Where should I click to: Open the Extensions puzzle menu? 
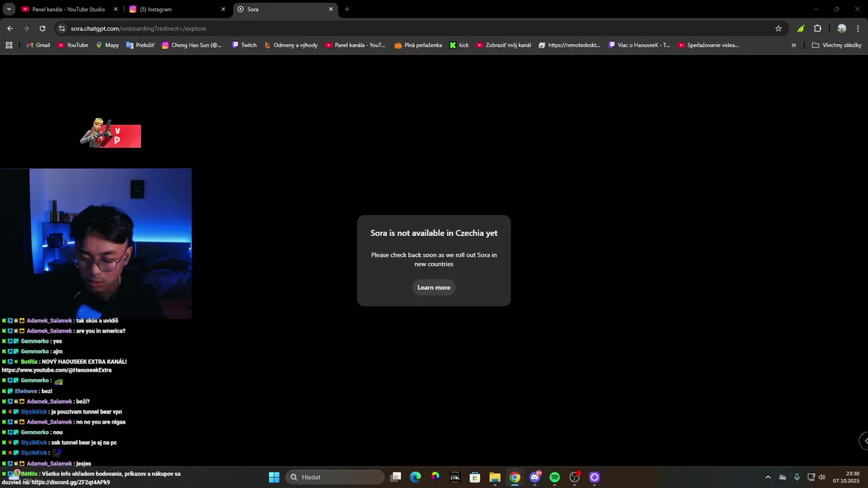pos(818,28)
